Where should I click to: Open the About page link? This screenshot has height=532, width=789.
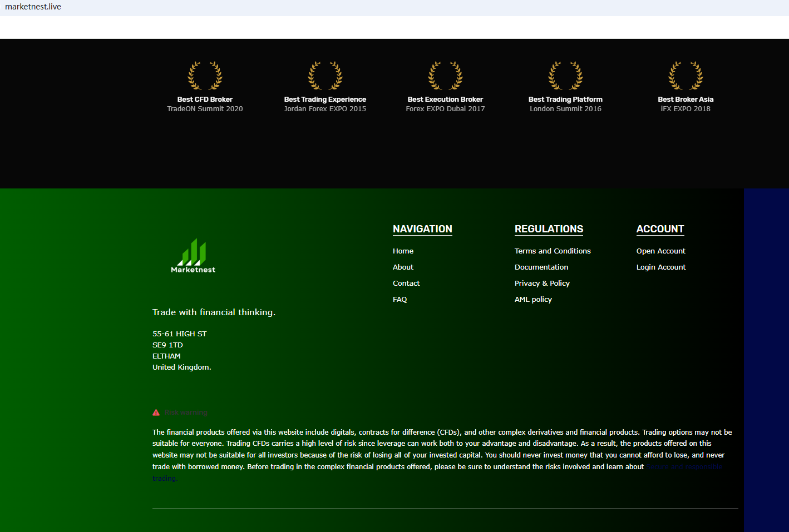(403, 267)
